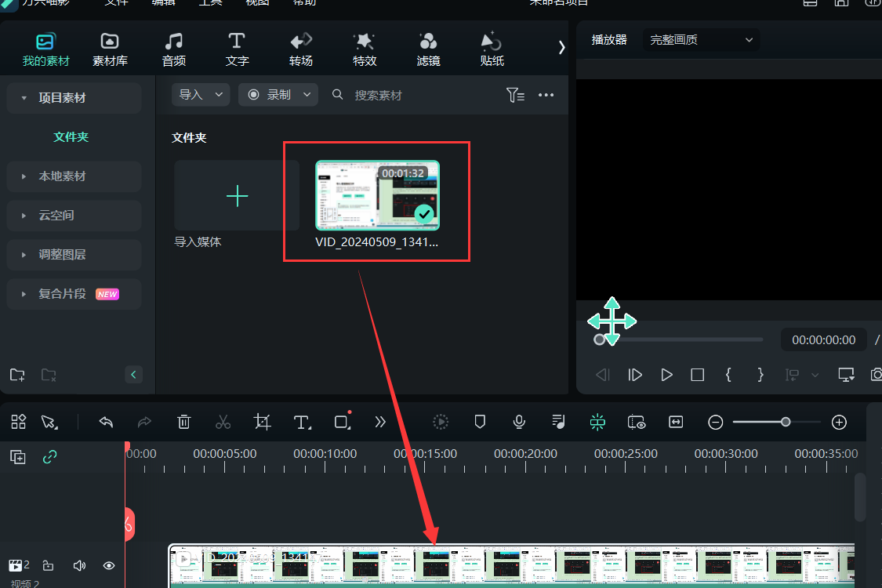
Task: Select the VID_20240509 video thumbnail
Action: tap(377, 196)
